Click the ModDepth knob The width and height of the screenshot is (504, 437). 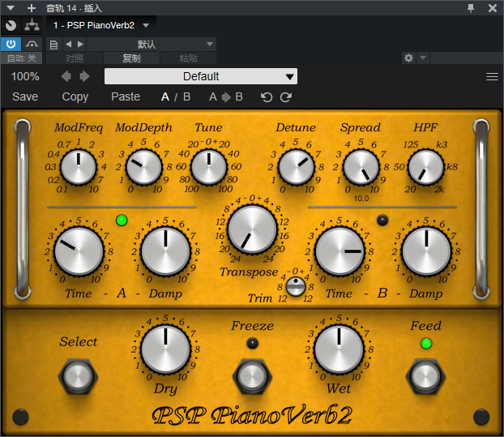point(143,167)
